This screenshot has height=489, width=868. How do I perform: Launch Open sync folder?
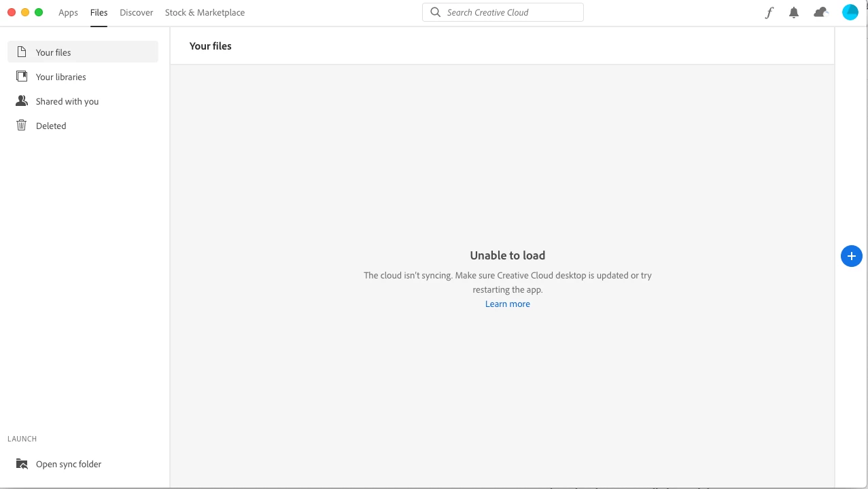83,464
